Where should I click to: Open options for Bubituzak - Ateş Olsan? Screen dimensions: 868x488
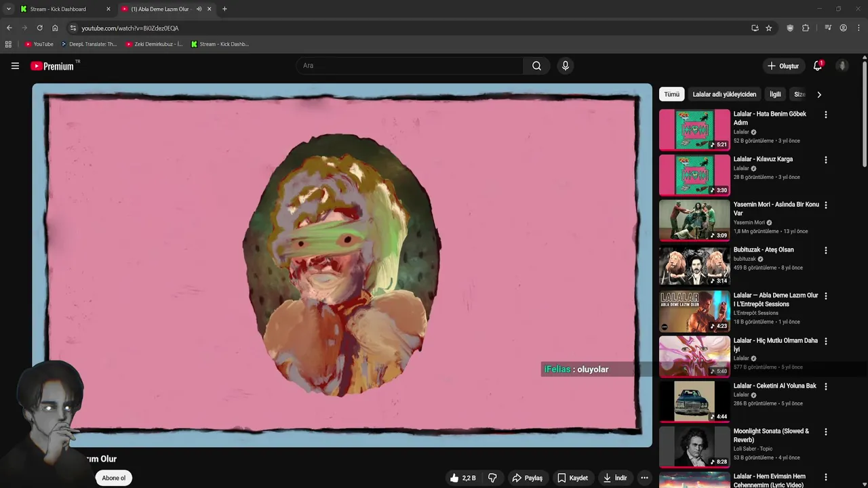(825, 250)
